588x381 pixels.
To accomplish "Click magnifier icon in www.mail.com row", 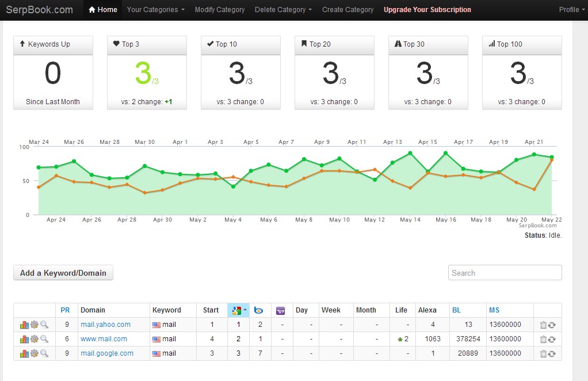I will [44, 339].
